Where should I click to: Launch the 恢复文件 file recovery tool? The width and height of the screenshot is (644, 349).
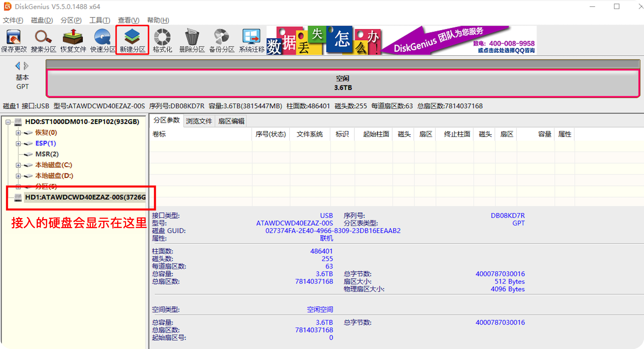click(73, 41)
